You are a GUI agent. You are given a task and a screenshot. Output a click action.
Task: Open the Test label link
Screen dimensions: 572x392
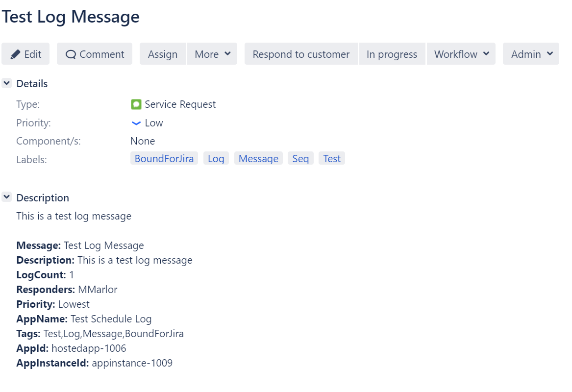point(332,158)
